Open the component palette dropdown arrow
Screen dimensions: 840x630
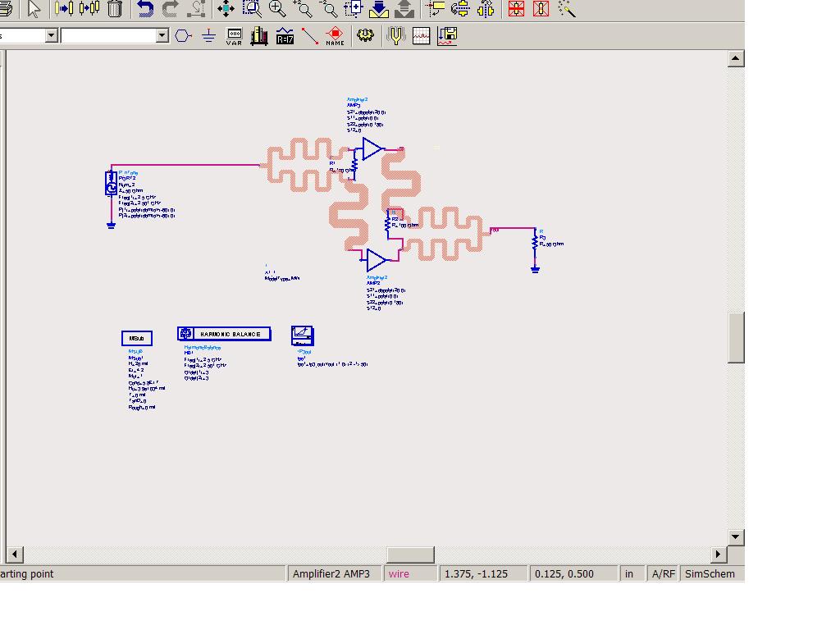pyautogui.click(x=51, y=35)
